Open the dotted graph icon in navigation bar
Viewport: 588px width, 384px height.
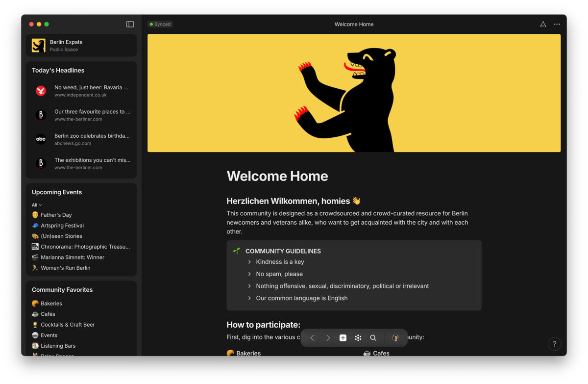358,338
